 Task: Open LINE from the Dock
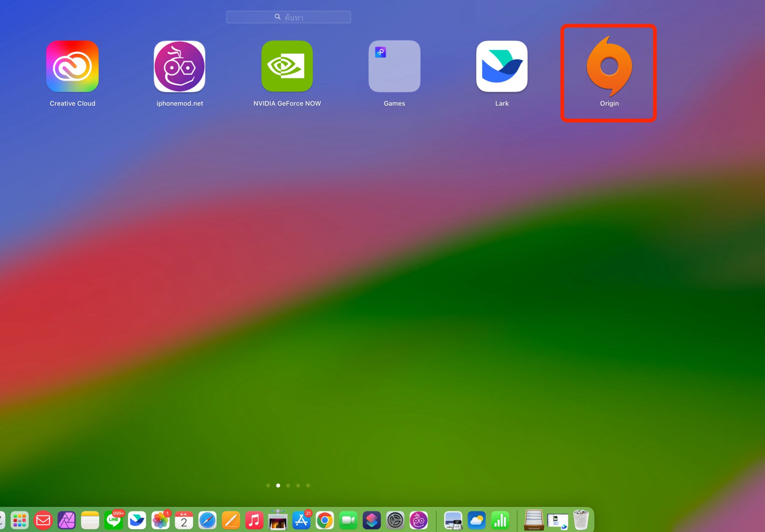[113, 520]
